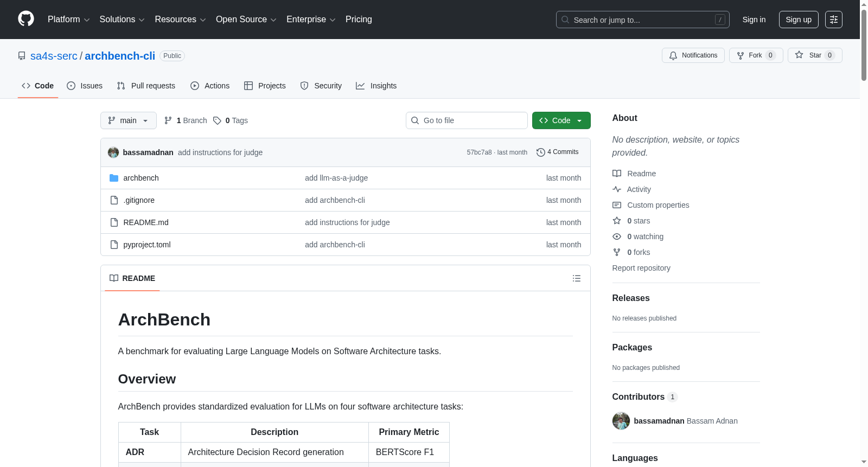Open the Pricing page

coord(359,20)
